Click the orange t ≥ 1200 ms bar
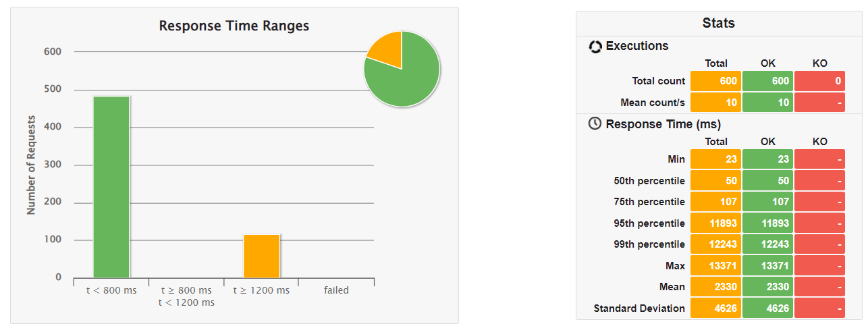Viewport: 868px width, 326px height. tap(262, 256)
